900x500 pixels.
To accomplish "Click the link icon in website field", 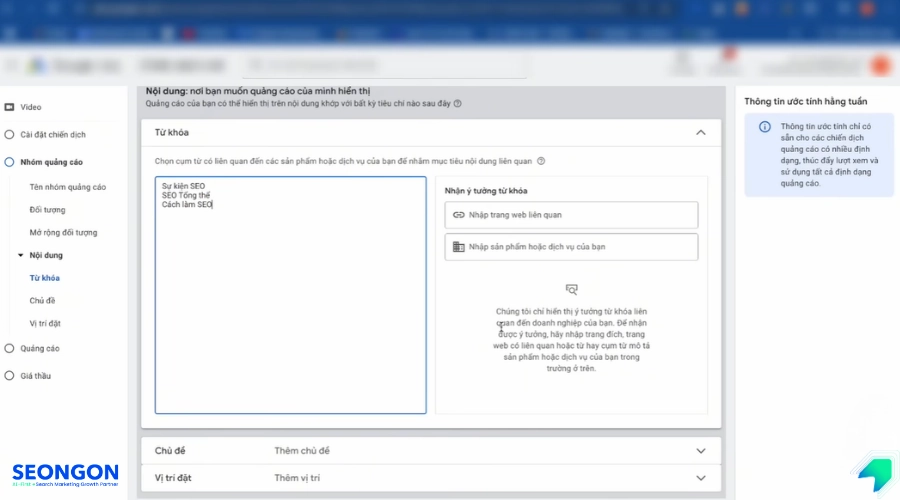I will tap(459, 215).
